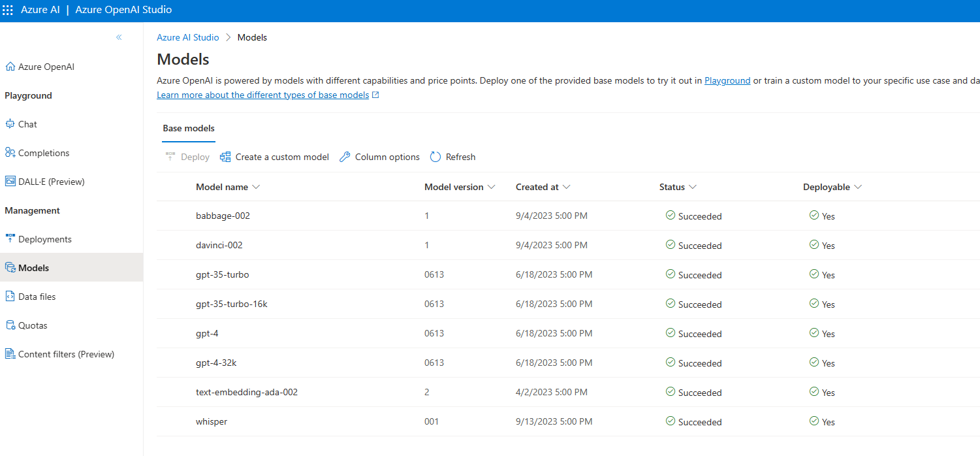Click the Column options button
This screenshot has width=980, height=456.
click(379, 157)
